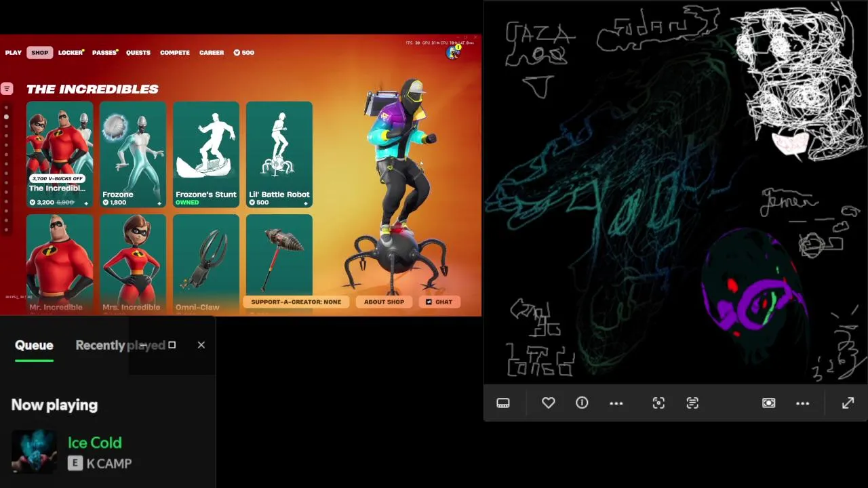Click the selected shop section navigation dot
Screen dimensions: 868x488
pos(6,117)
